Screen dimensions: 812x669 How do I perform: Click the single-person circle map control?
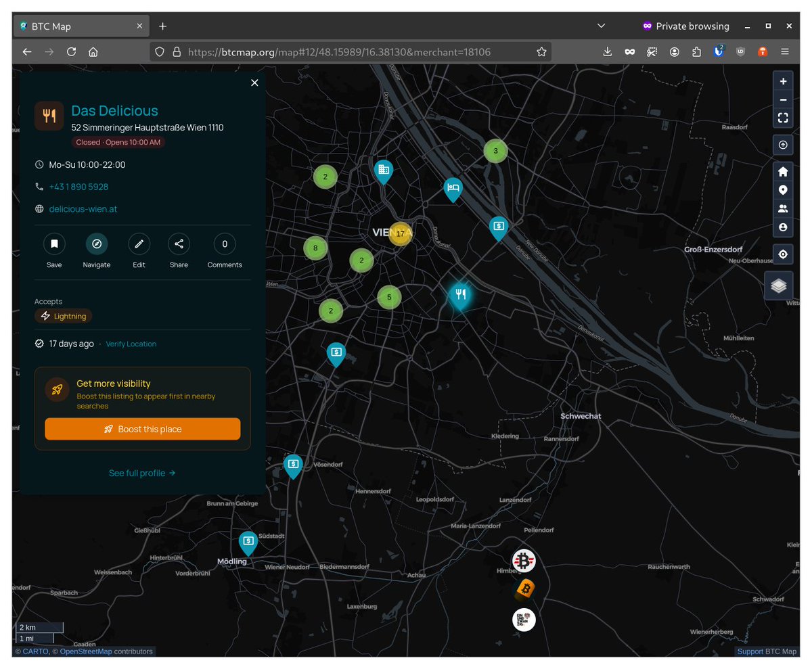[x=783, y=227]
